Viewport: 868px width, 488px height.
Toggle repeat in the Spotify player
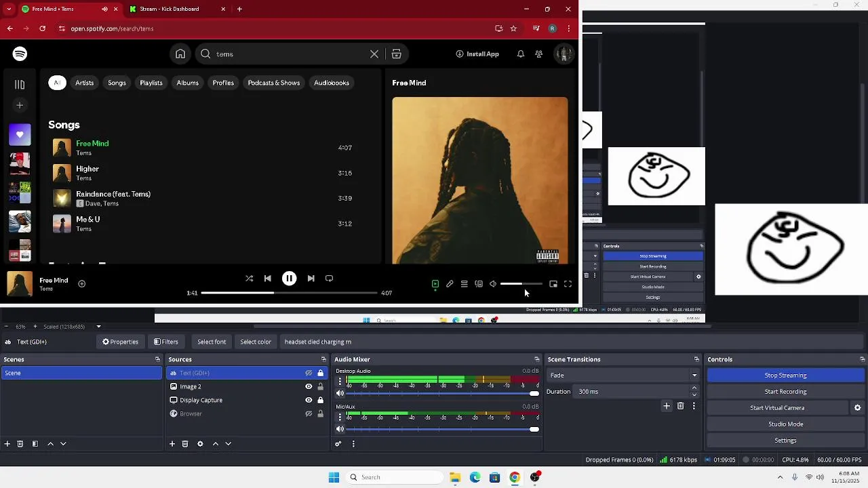click(x=329, y=279)
